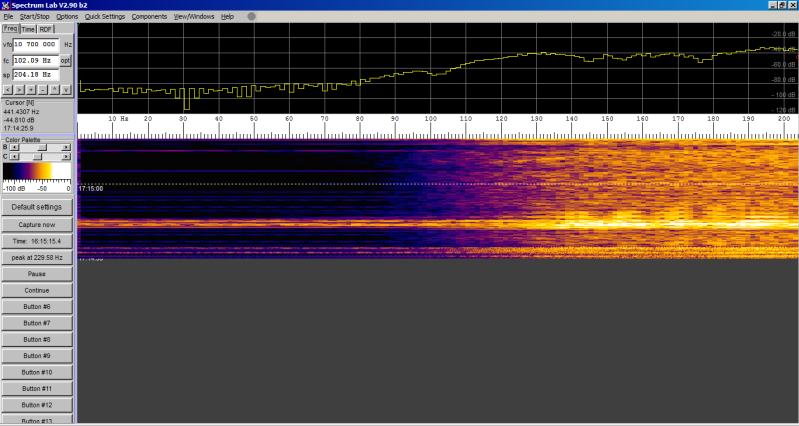Open the Start/Stop menu
Screen dimensions: 799x426
coord(34,17)
